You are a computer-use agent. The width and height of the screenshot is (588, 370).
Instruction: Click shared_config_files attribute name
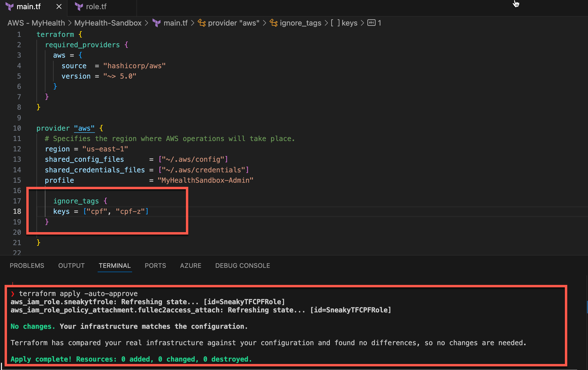(x=84, y=159)
